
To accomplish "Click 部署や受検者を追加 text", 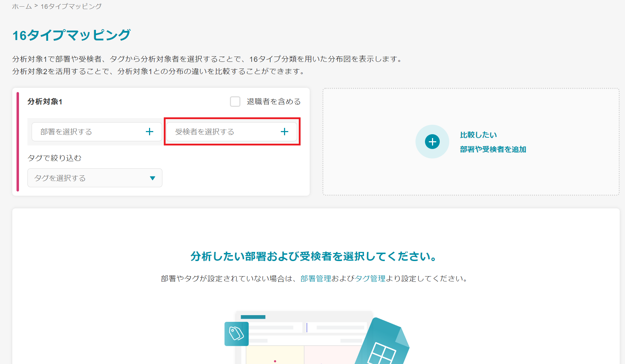I will coord(493,149).
